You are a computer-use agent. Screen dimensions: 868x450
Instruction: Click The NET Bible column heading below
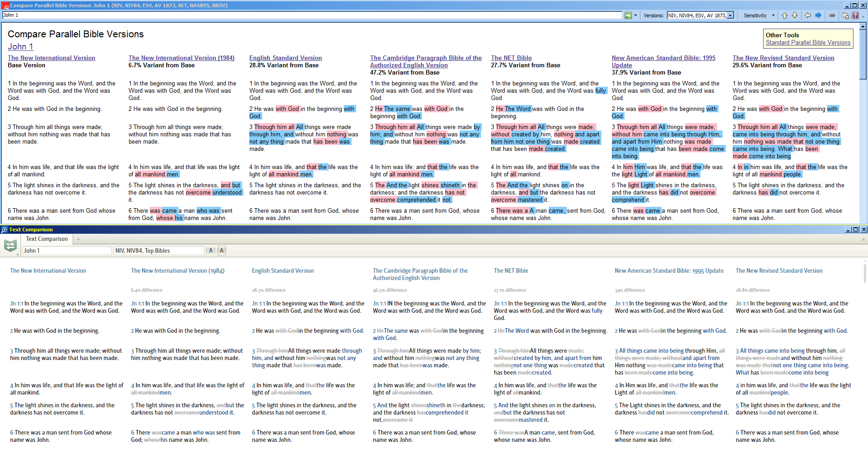point(511,271)
